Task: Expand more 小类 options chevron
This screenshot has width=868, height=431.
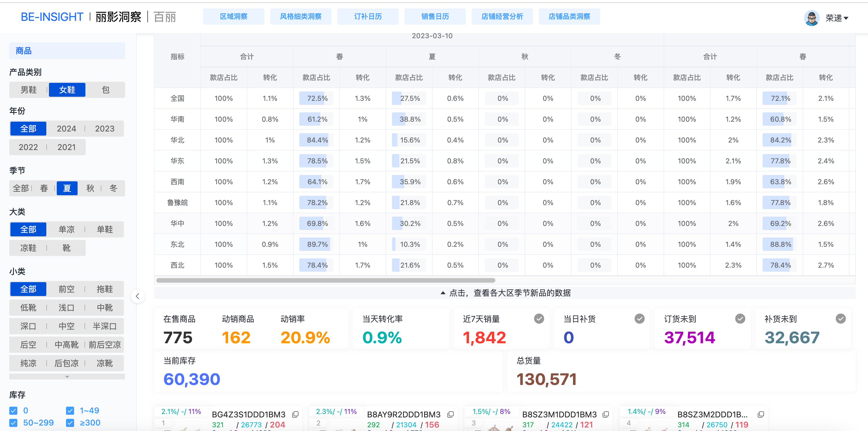Action: tap(67, 377)
